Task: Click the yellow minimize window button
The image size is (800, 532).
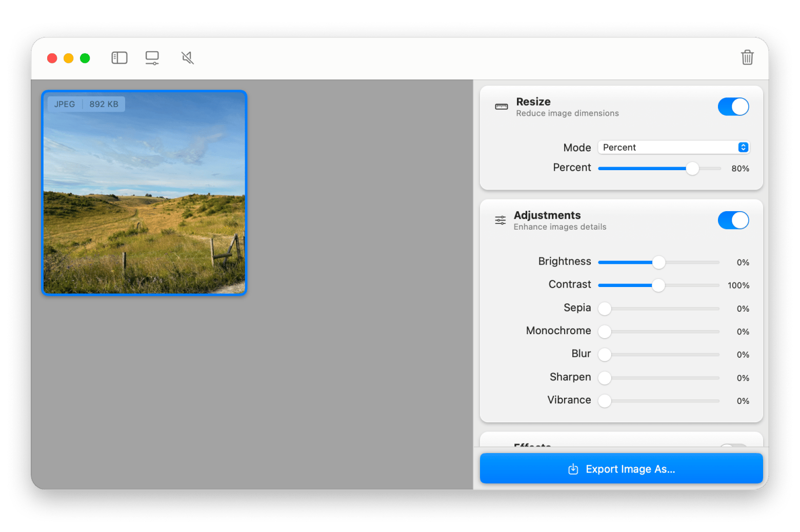Action: (69, 58)
